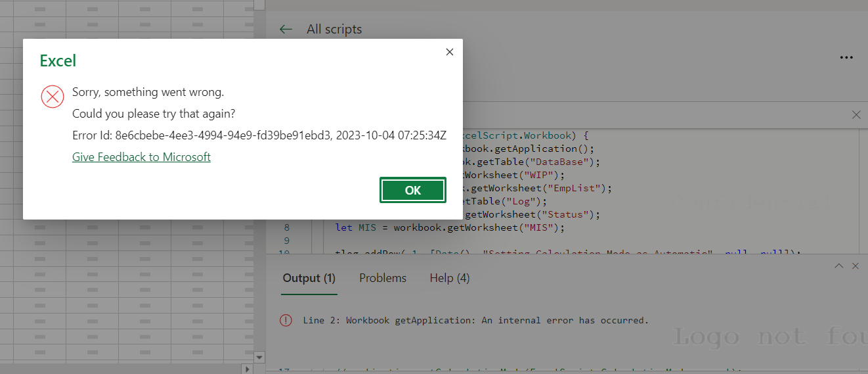Collapse the output pane with the chevron
This screenshot has height=374, width=868.
838,266
